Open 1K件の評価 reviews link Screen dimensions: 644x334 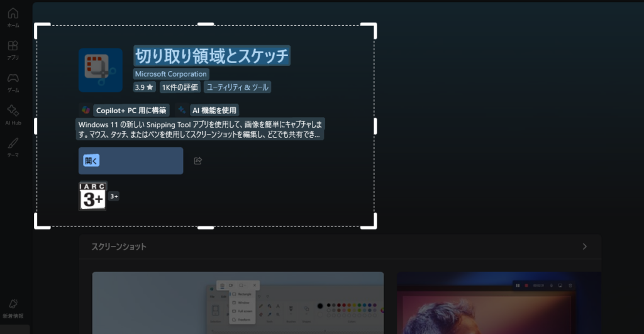coord(180,87)
